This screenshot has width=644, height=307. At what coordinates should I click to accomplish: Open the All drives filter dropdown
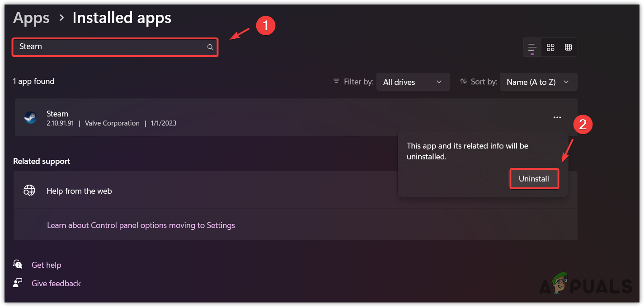[x=413, y=82]
